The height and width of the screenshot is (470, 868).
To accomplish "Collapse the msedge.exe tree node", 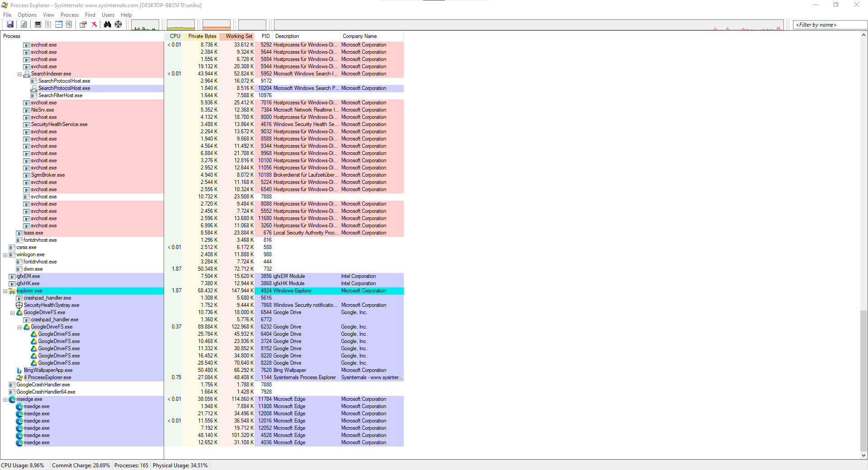I will 5,399.
